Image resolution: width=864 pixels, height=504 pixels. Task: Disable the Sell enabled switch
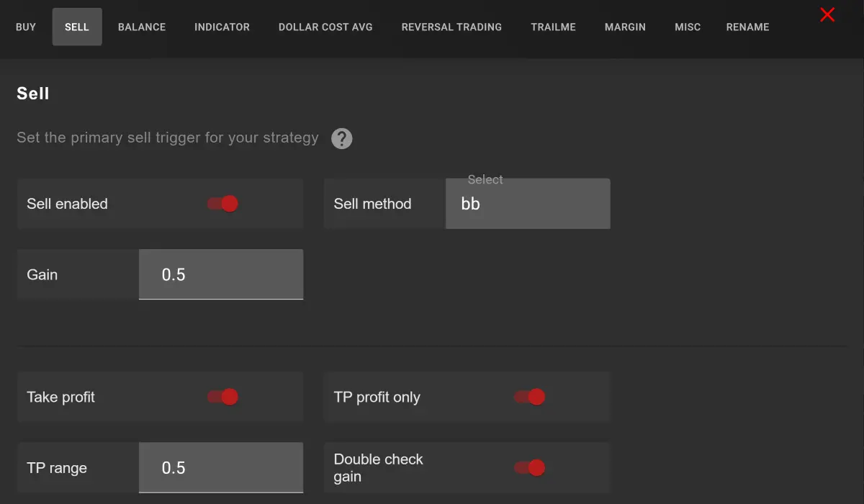(223, 203)
